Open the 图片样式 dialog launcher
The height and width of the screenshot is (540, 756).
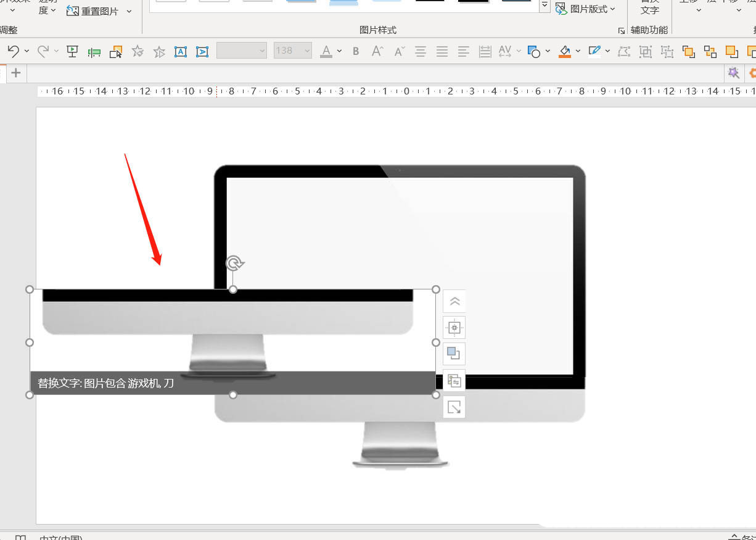(x=622, y=30)
